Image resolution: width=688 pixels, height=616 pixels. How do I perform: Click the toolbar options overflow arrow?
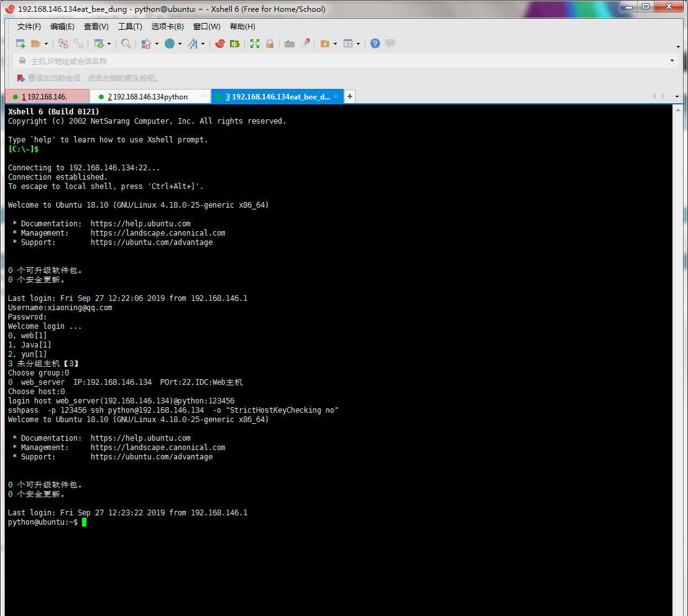coord(678,47)
